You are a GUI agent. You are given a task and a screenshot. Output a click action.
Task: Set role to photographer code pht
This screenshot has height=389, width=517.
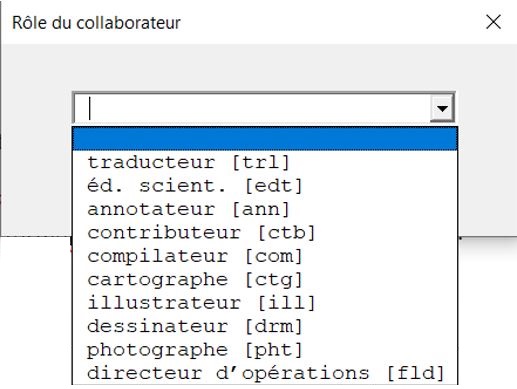[265, 350]
